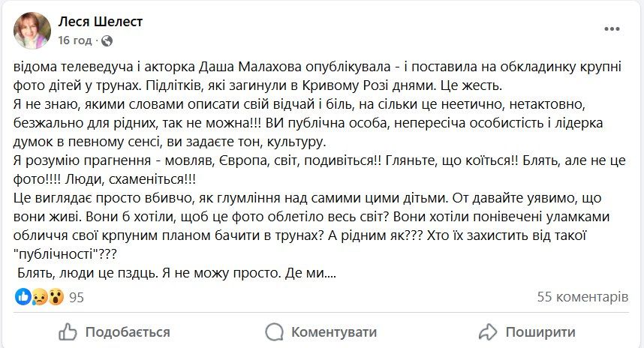The height and width of the screenshot is (348, 644).
Task: Show the 55 коментарів list
Action: coord(582,297)
